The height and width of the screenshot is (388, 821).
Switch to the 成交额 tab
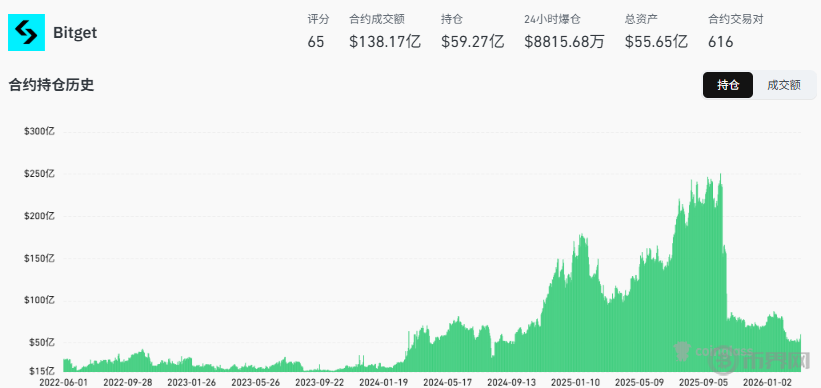click(x=784, y=85)
